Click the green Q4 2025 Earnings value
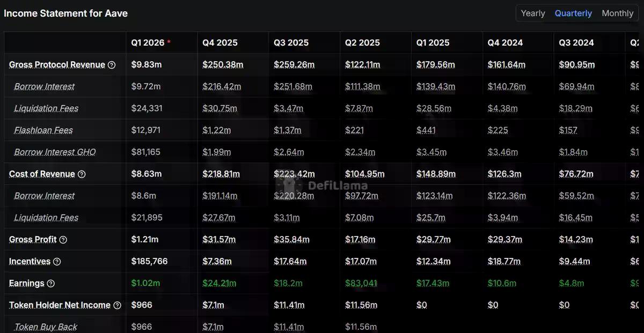Image resolution: width=644 pixels, height=333 pixels. coord(219,283)
